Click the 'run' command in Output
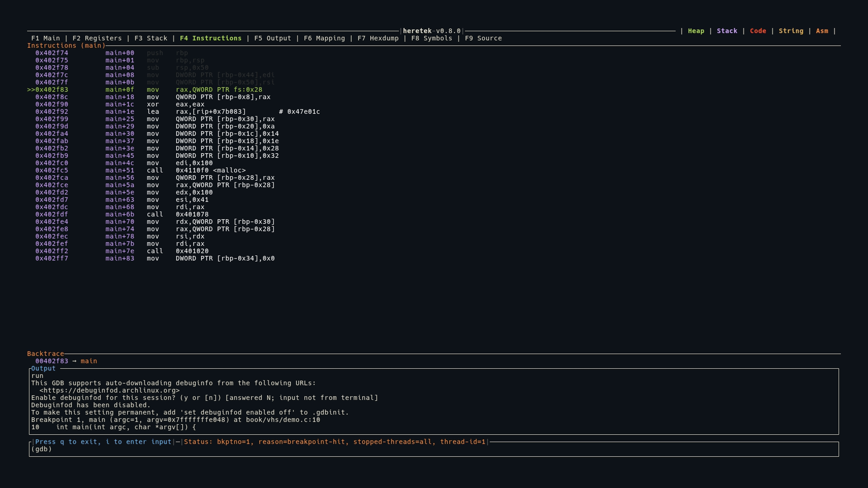Screen dimensions: 868x488 click(37, 376)
